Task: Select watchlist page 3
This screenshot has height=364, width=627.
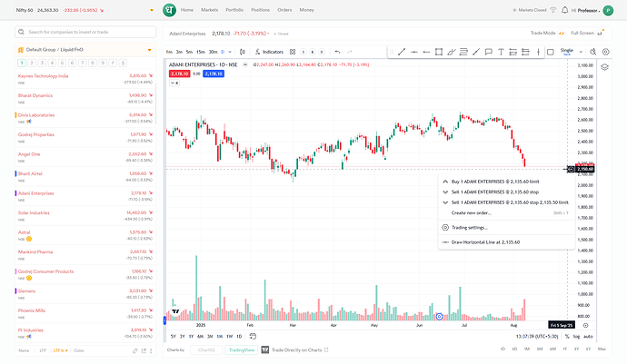Action: click(42, 64)
